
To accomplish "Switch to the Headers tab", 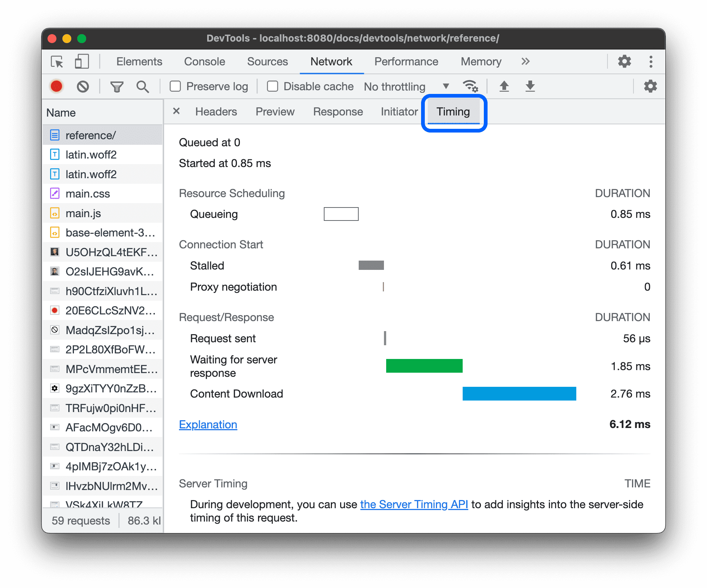I will (216, 111).
